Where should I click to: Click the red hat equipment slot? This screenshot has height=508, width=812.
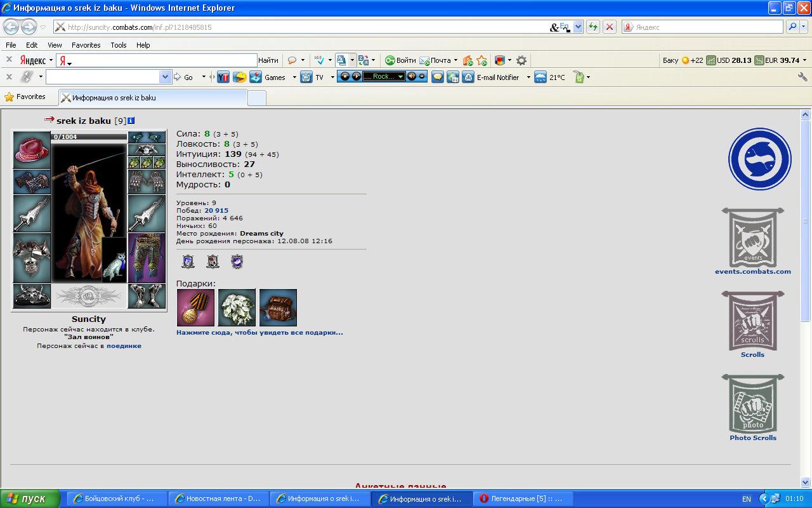click(x=32, y=150)
